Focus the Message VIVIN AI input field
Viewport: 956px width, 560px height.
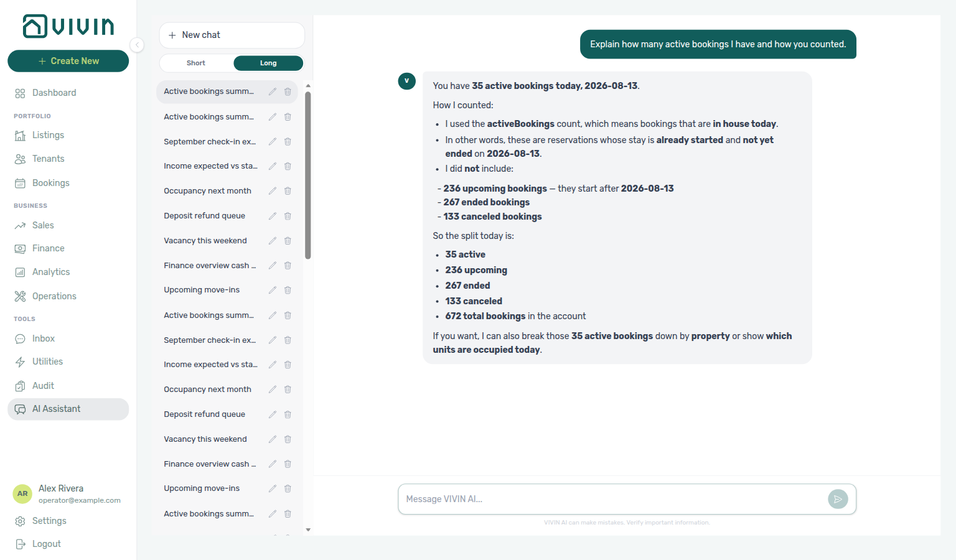612,499
